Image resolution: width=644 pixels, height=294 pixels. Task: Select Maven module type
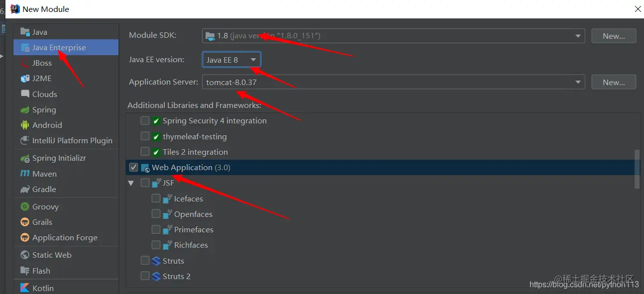point(66,174)
